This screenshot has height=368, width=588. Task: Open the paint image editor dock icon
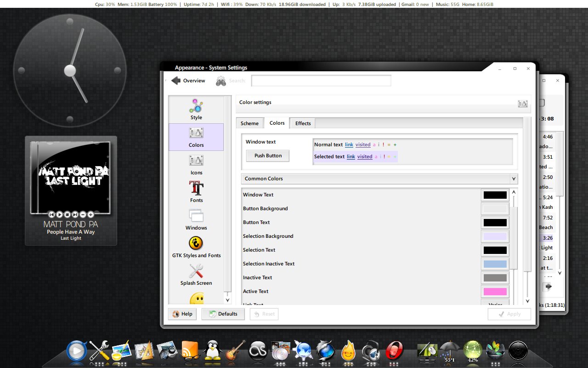pyautogui.click(x=122, y=351)
